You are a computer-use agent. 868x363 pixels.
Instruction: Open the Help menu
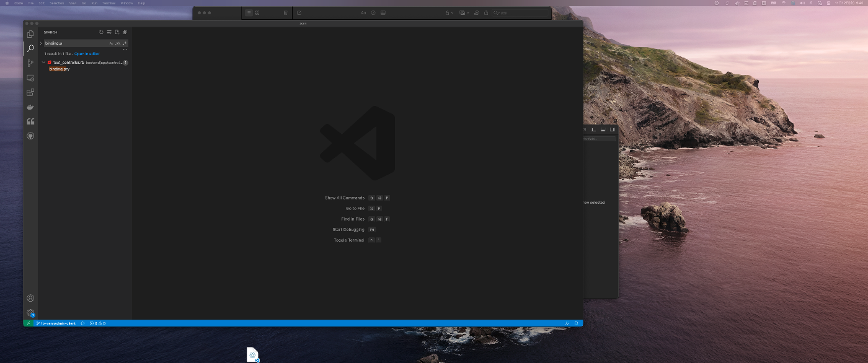[141, 3]
